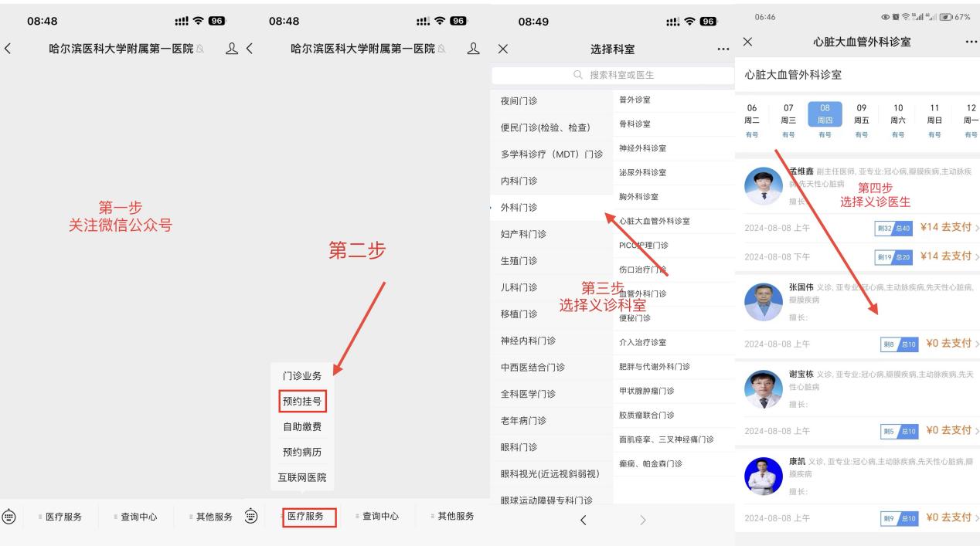Tap doctor 张国伟's avatar photo
The width and height of the screenshot is (980, 546).
pos(763,301)
